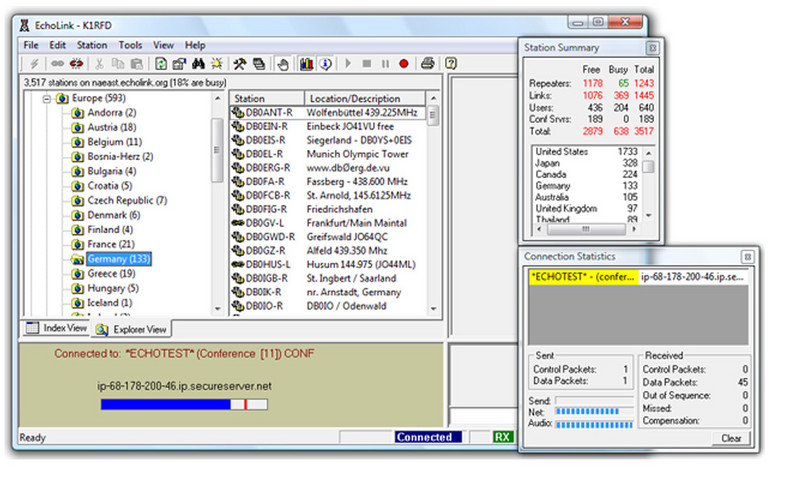Screen dimensions: 800x484
Task: Click the Connect chain-link toolbar icon
Action: pyautogui.click(x=57, y=64)
